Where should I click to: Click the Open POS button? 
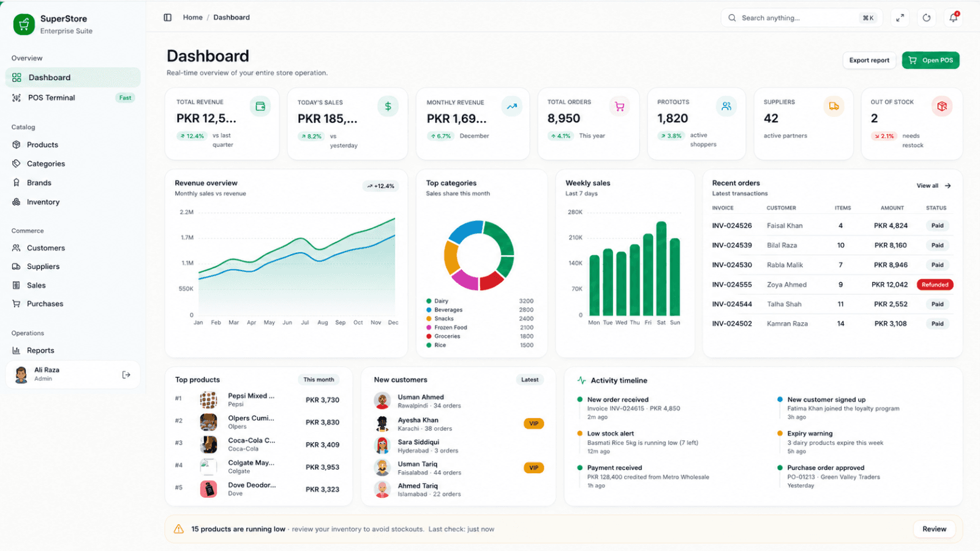point(930,60)
